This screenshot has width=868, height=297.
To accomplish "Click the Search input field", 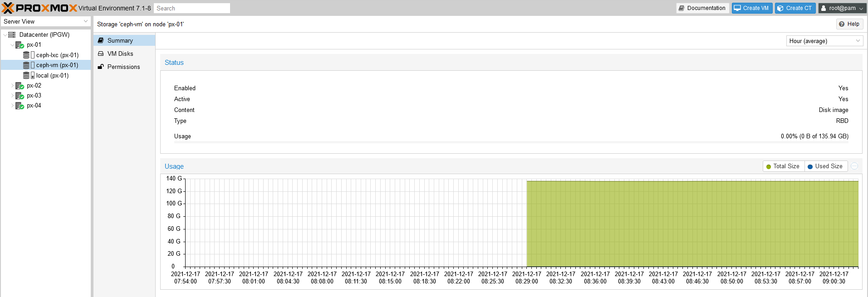I will (191, 8).
